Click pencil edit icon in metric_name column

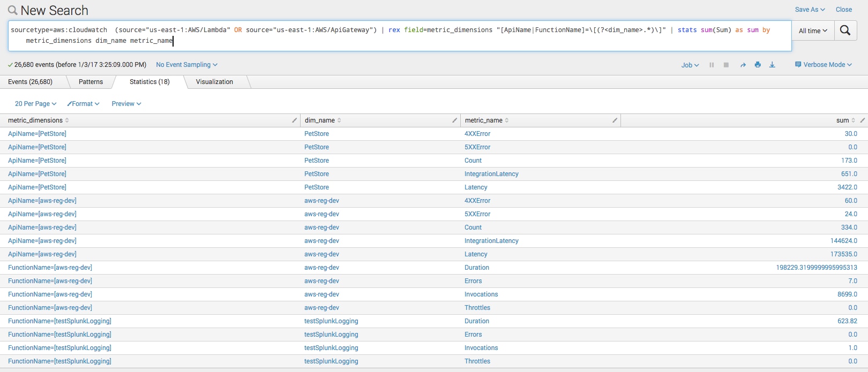click(x=615, y=120)
